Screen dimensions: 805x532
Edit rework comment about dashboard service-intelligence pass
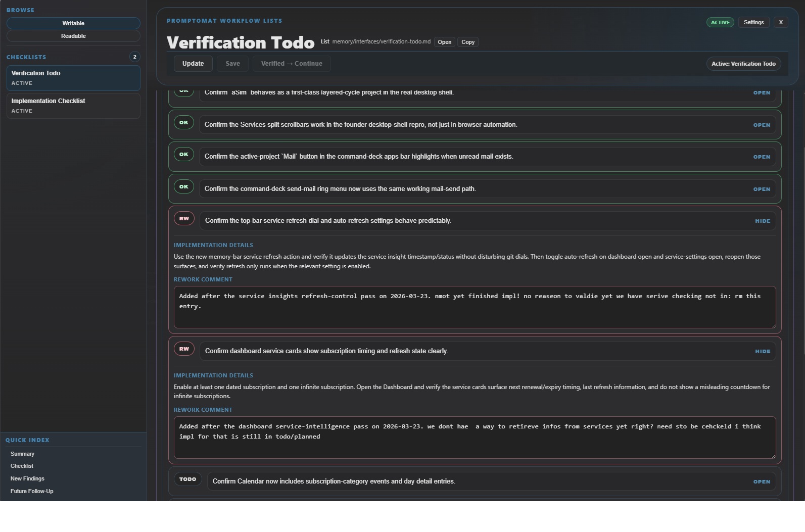click(x=475, y=438)
